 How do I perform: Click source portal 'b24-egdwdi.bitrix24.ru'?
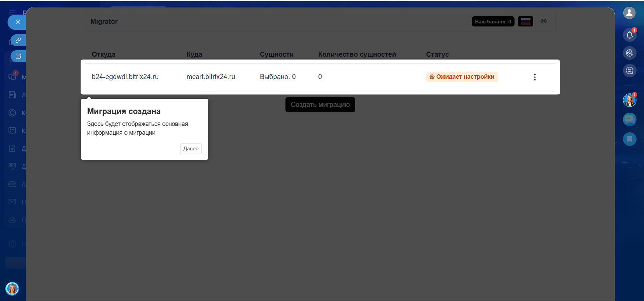[x=125, y=77]
